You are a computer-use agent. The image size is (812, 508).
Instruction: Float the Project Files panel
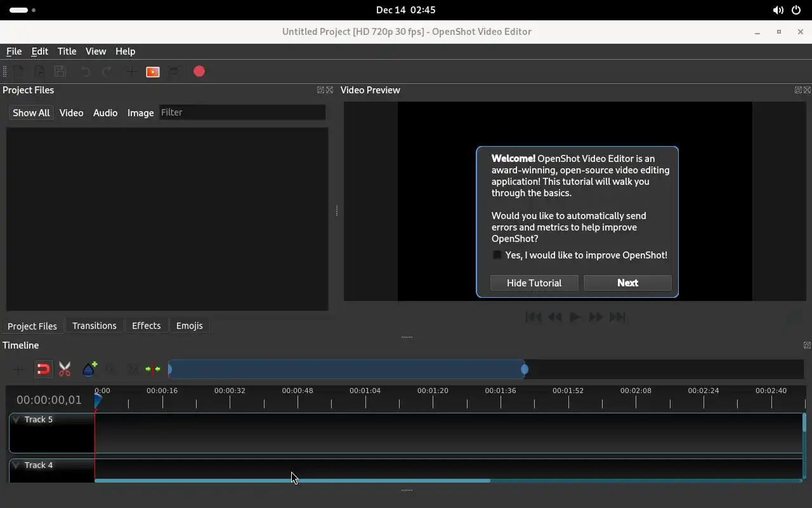(x=320, y=90)
